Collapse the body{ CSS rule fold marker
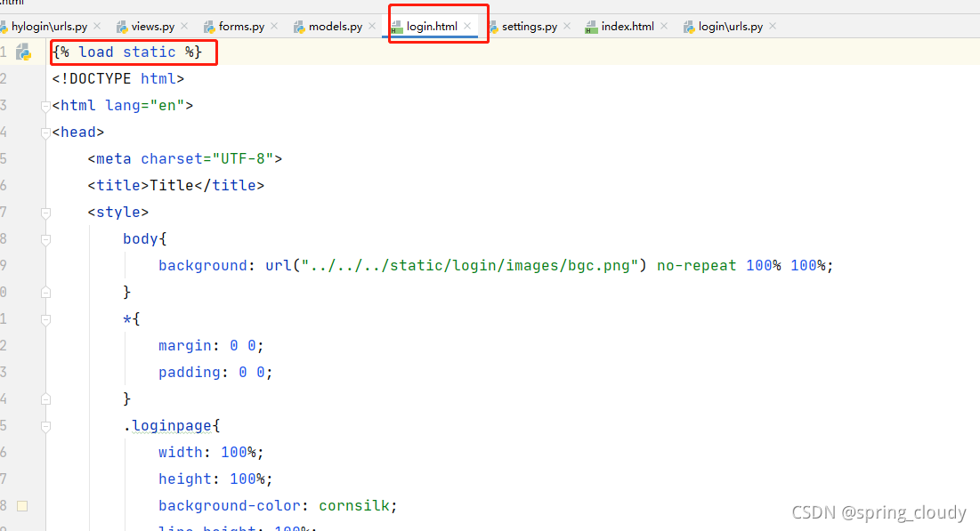Screen dimensions: 980x531 point(45,239)
